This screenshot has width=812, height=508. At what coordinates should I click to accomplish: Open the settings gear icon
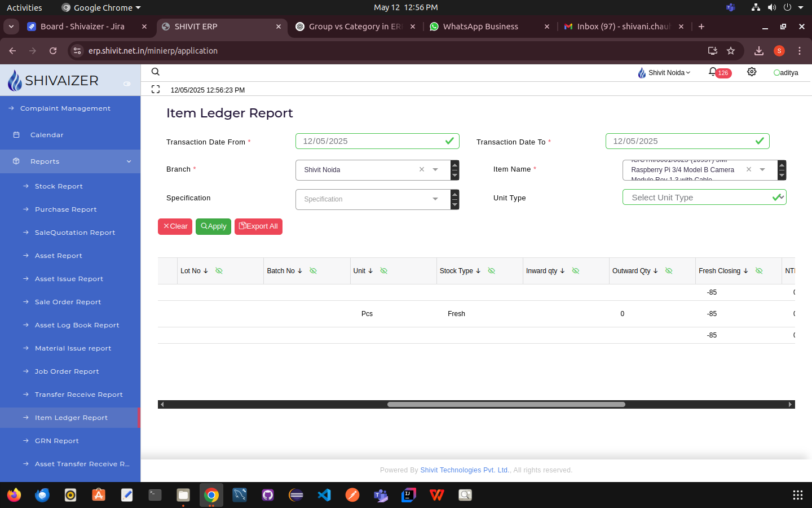click(752, 72)
